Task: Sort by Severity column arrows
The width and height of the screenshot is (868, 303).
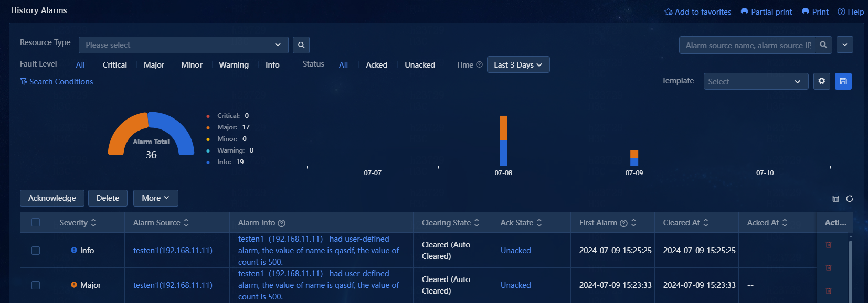Action: coord(93,223)
